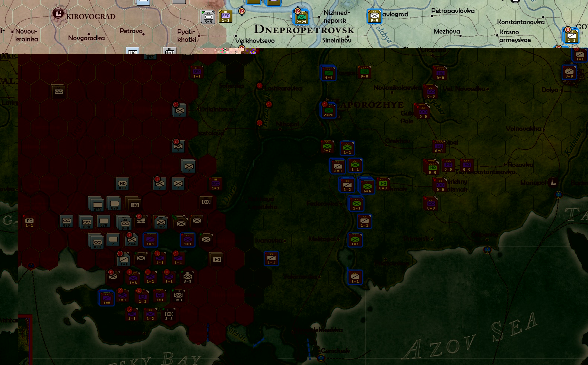Click the Orekhov town label
The image size is (588, 365).
pyautogui.click(x=398, y=141)
